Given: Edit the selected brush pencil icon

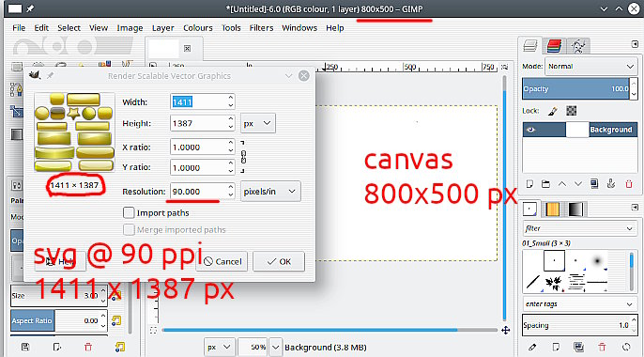Looking at the screenshot, I should [532, 348].
